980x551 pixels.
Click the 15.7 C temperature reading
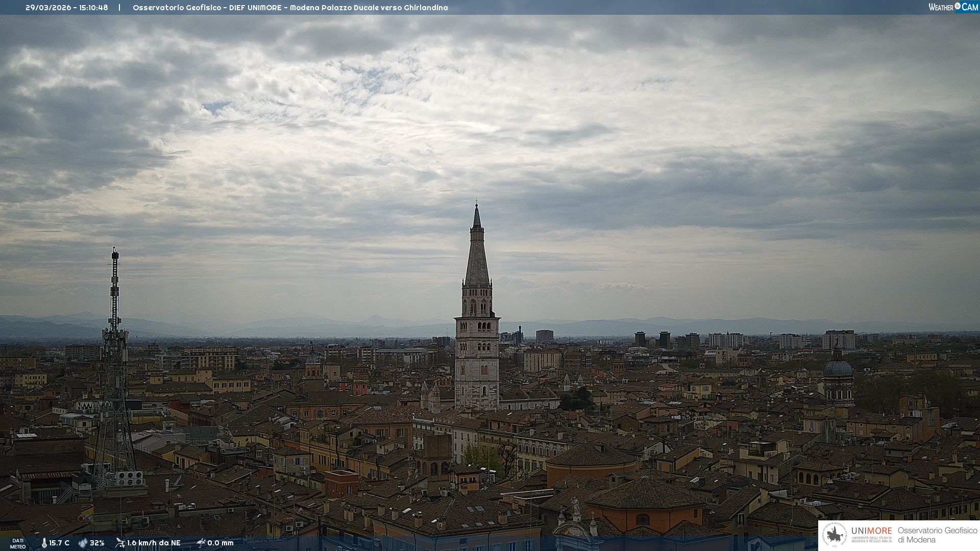[59, 543]
